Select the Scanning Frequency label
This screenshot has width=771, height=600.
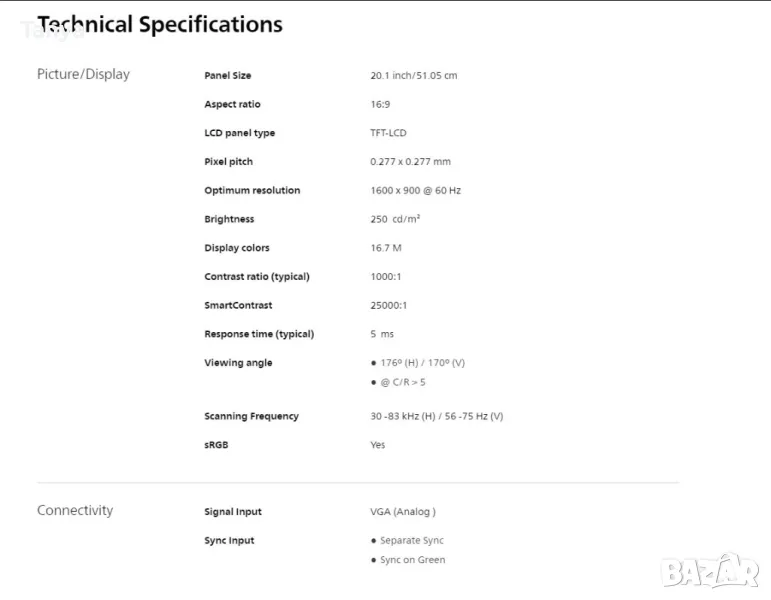(x=251, y=416)
